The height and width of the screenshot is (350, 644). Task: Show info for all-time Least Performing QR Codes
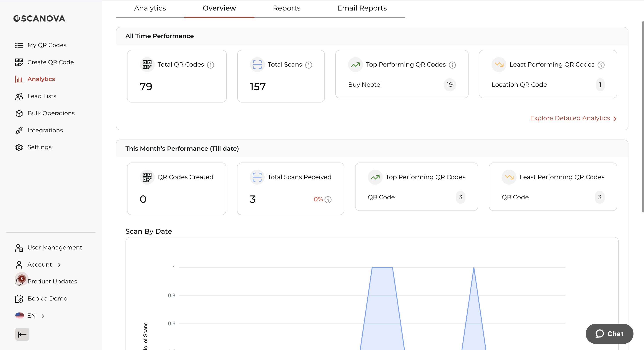click(x=601, y=65)
